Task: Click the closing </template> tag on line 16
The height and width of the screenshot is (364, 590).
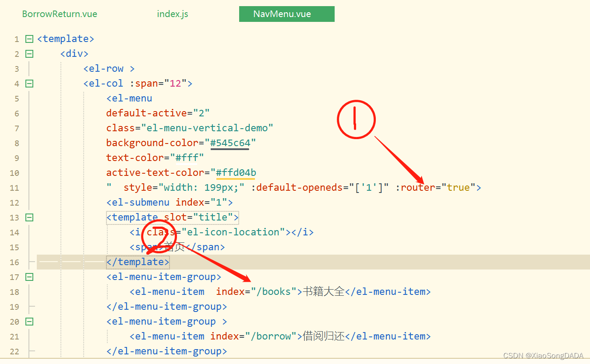Action: pyautogui.click(x=138, y=262)
